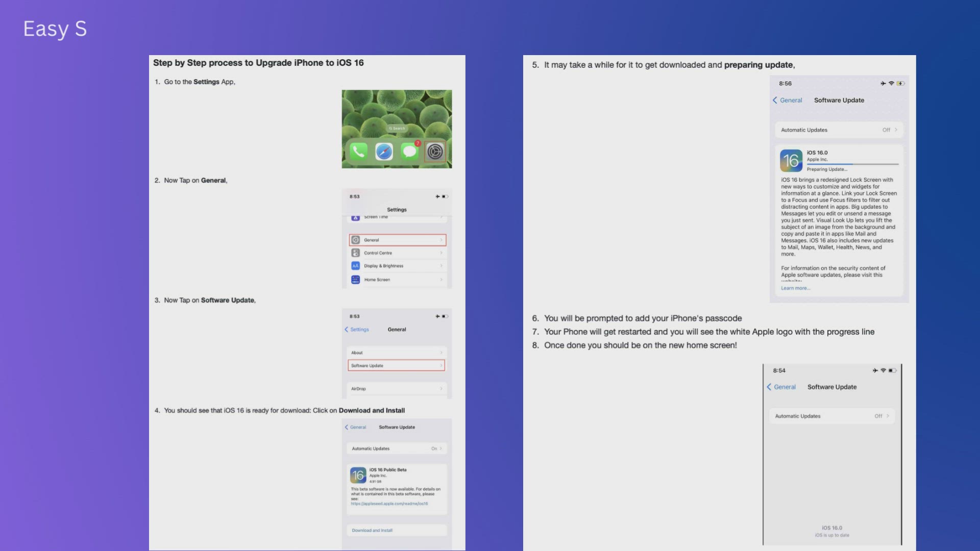
Task: Tap General back link in step 4 screen
Action: click(356, 428)
